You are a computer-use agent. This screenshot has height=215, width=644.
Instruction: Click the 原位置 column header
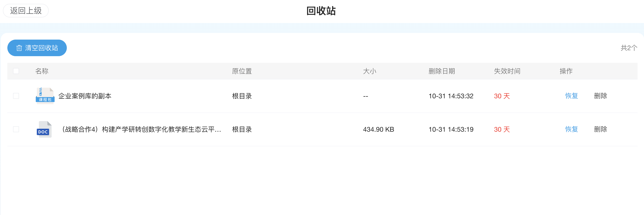point(242,71)
